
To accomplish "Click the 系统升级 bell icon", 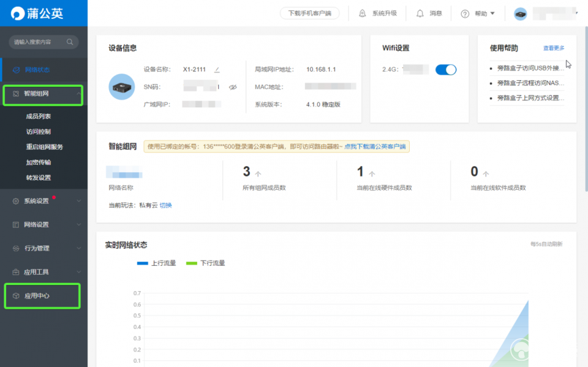I will [362, 13].
